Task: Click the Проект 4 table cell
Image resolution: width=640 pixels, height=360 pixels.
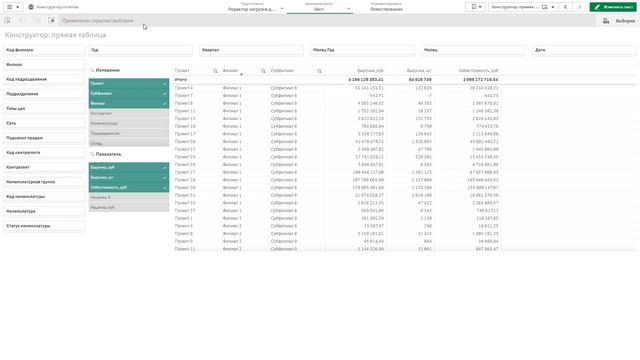Action: 184,88
